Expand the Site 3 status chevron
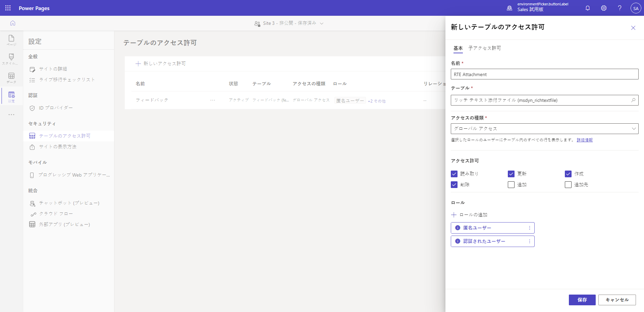Screen dimensions: 644x312 point(322,23)
